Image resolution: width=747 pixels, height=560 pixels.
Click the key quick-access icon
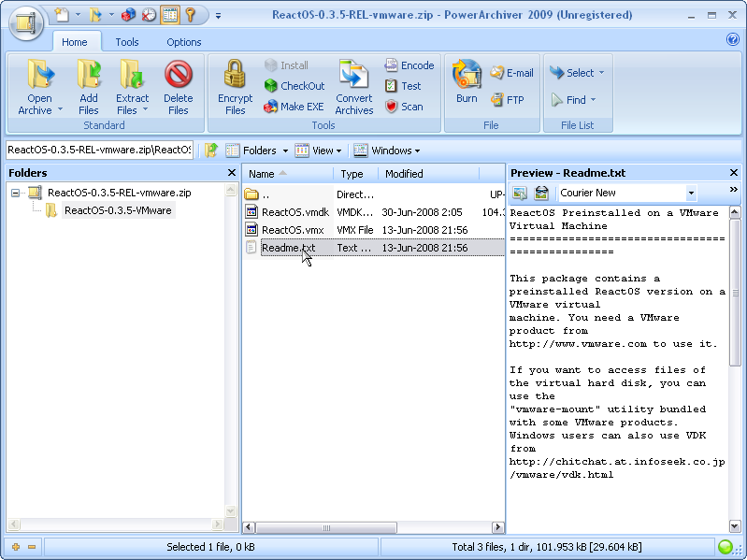(x=190, y=15)
